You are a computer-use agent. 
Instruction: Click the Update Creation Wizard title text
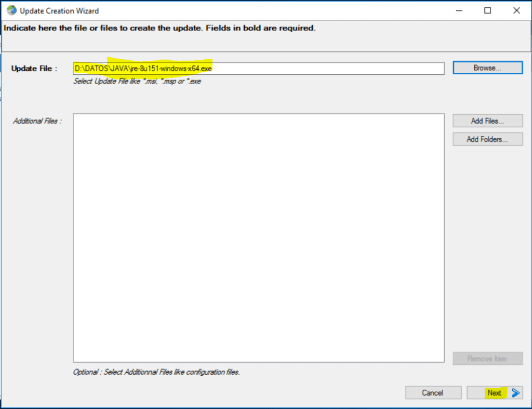click(x=59, y=10)
